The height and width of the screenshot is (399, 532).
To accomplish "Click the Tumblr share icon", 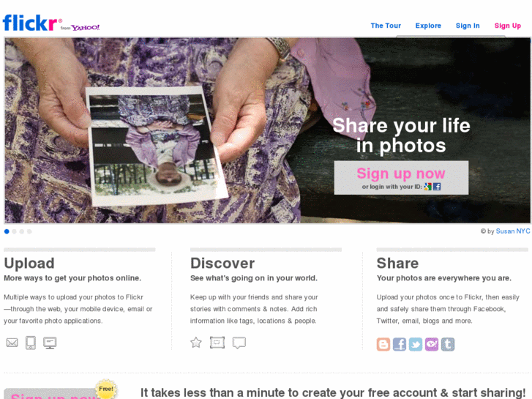I will coord(448,344).
